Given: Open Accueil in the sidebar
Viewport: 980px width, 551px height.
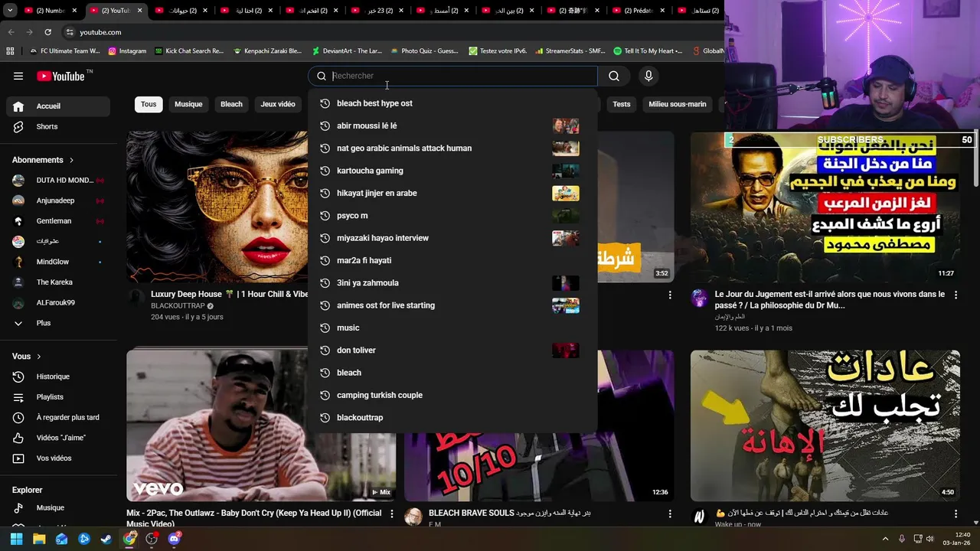Looking at the screenshot, I should [58, 106].
